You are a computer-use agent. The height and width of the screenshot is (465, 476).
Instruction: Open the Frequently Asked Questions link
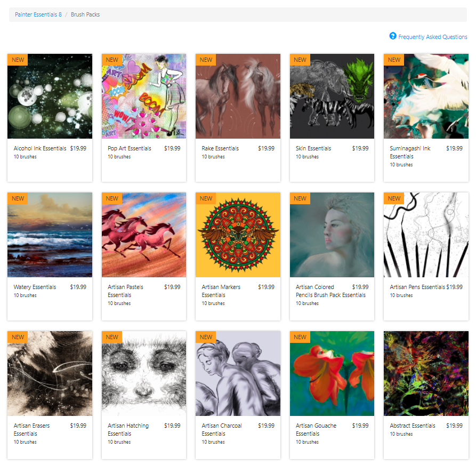pos(433,37)
